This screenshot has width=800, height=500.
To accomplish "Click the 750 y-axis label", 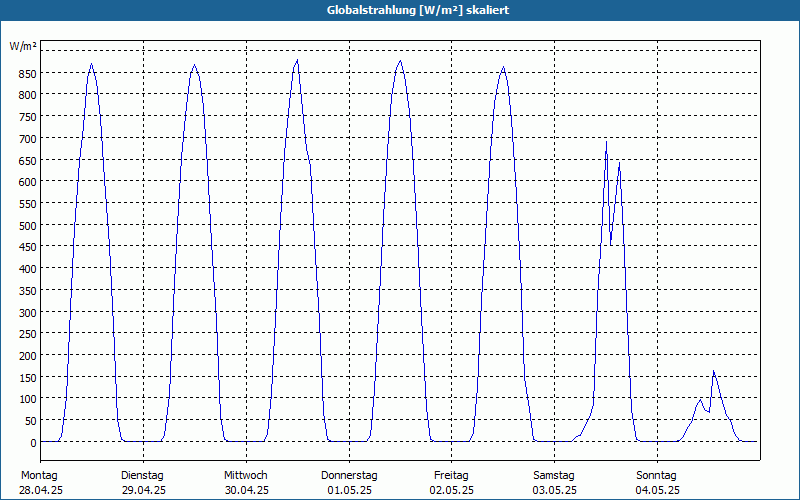I will pyautogui.click(x=27, y=117).
